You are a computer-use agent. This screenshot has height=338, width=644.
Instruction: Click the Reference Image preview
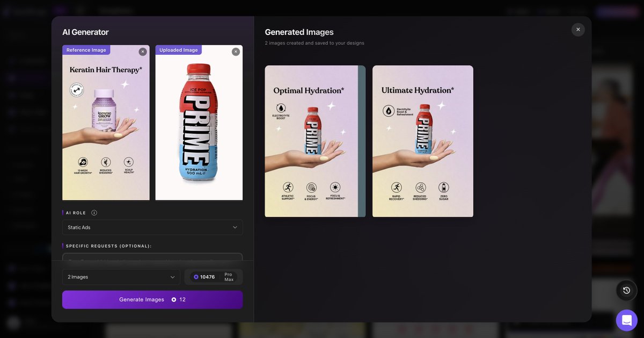(106, 123)
